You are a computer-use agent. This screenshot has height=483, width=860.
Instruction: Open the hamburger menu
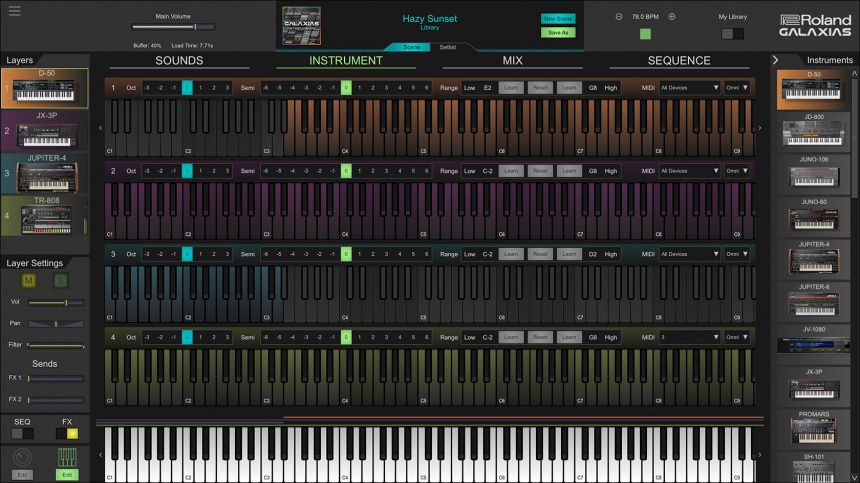click(x=15, y=11)
